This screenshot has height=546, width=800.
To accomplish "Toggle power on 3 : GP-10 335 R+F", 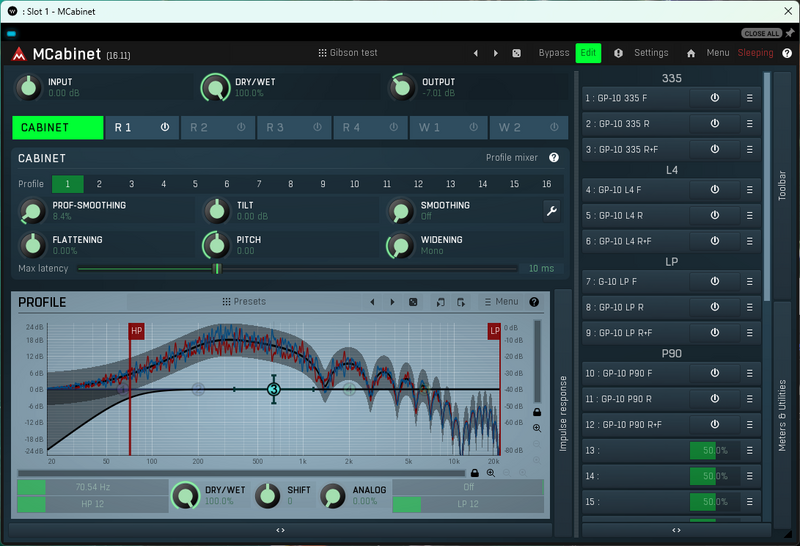I will coord(715,149).
